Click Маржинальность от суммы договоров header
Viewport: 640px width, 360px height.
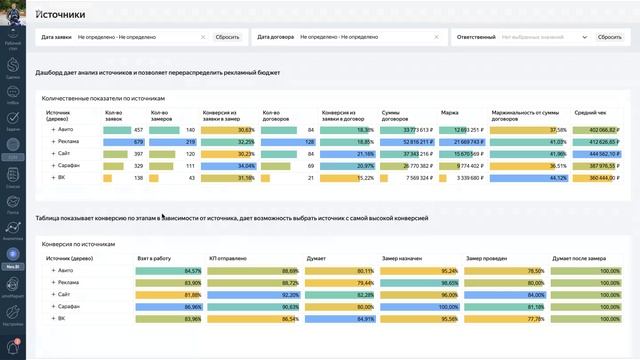525,116
